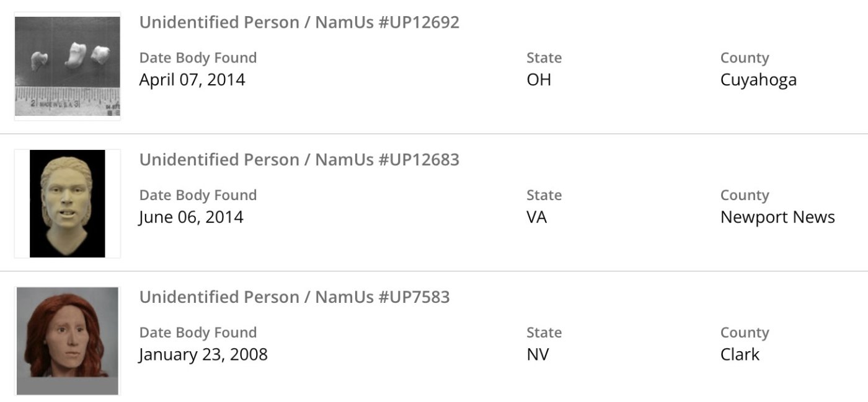
Task: Open the Unidentified Person NamUs #UP7583 record
Action: [x=294, y=297]
